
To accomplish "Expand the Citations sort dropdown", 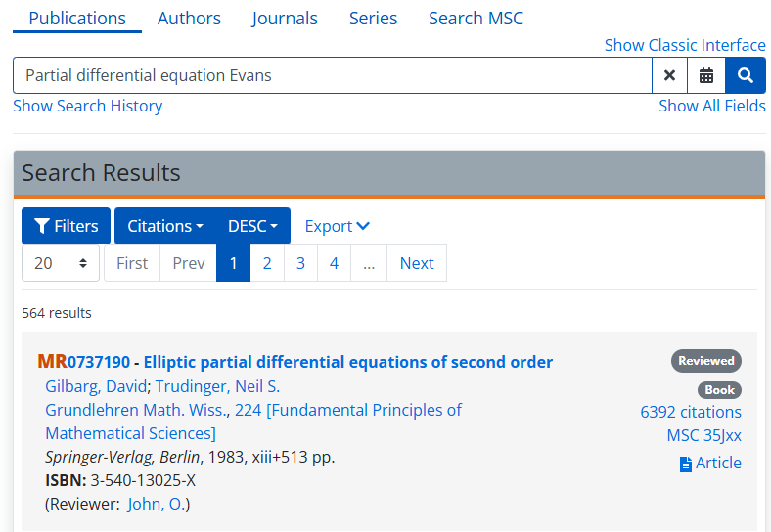I will click(x=164, y=226).
